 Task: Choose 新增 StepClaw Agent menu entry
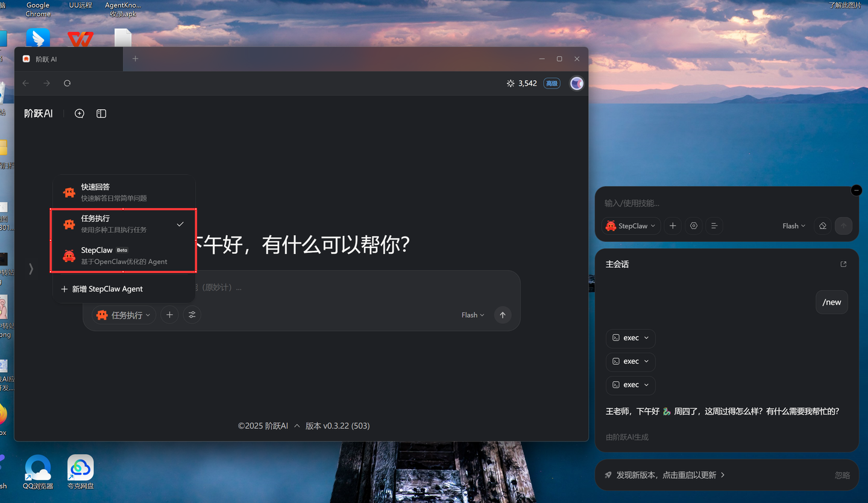[124, 289]
